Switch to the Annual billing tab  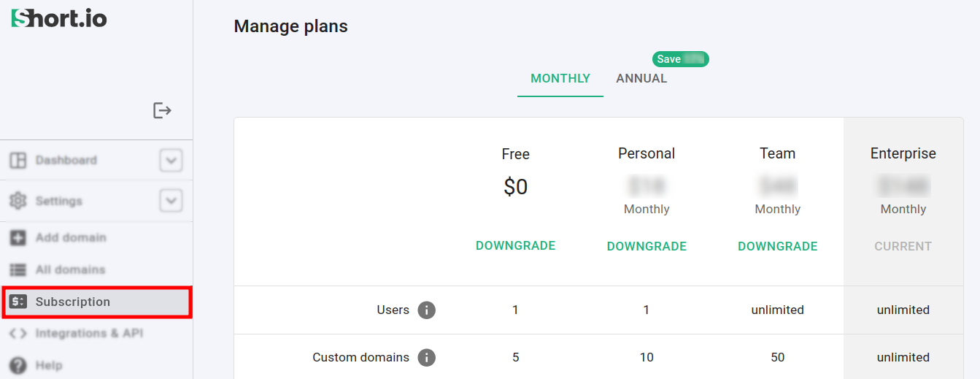point(641,79)
